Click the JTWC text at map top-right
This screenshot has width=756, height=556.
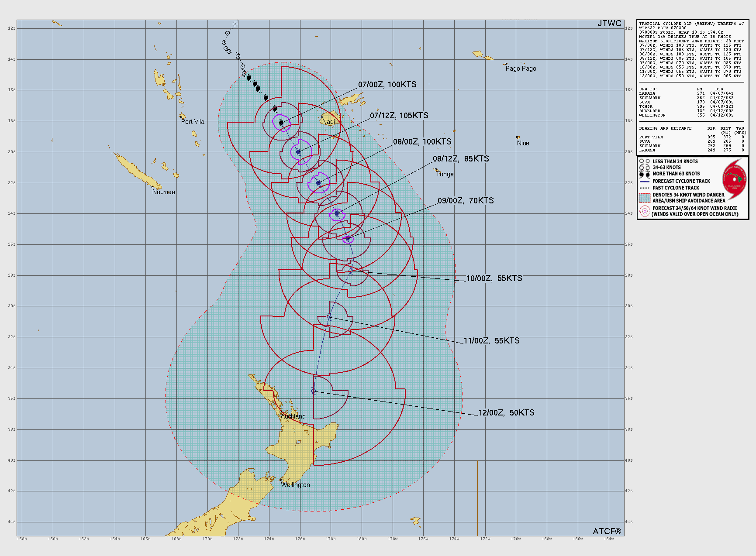tap(609, 24)
